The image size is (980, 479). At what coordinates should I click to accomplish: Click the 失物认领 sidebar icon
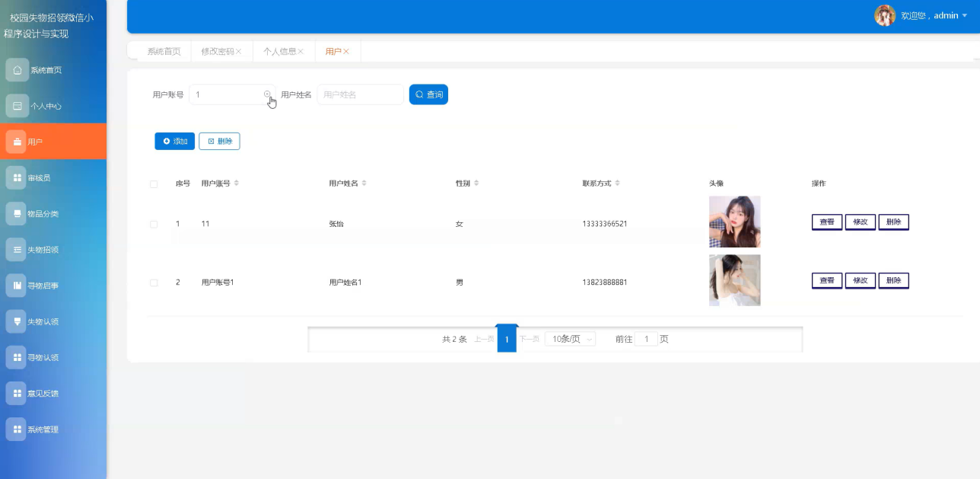coord(17,321)
